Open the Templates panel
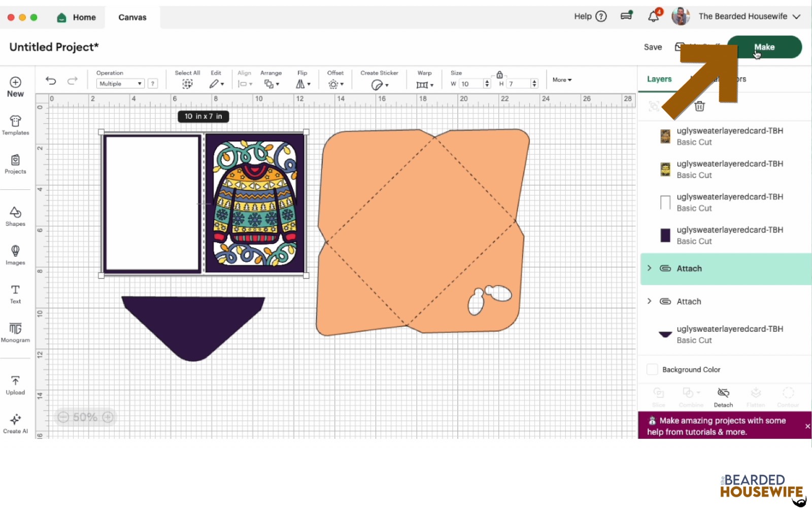The width and height of the screenshot is (812, 516). (15, 125)
